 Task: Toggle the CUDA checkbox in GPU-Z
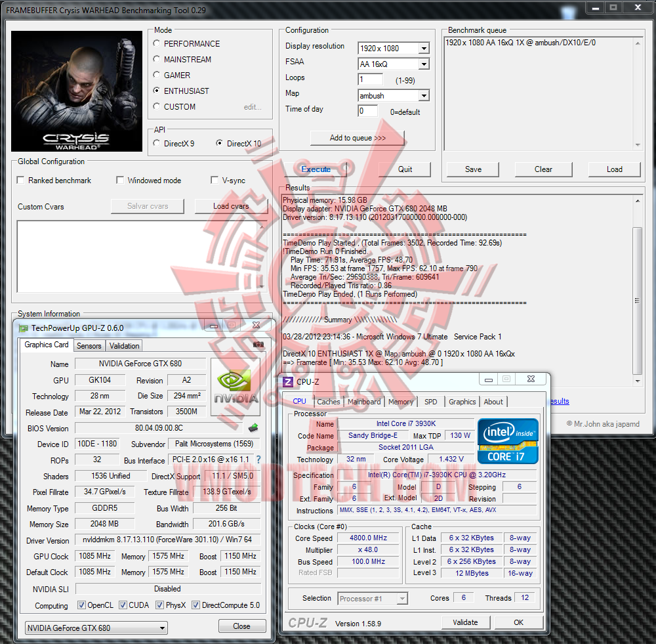tap(123, 605)
